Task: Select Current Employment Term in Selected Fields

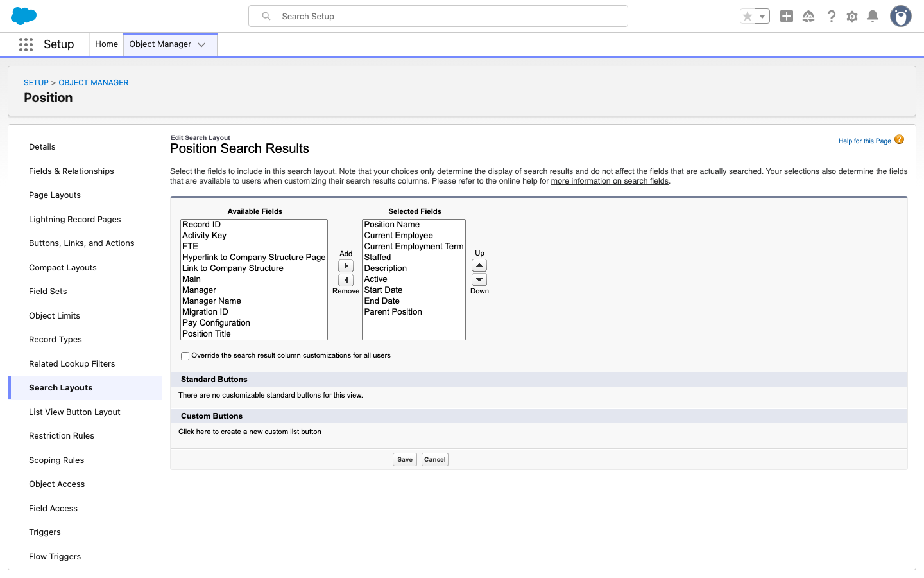Action: (x=414, y=247)
